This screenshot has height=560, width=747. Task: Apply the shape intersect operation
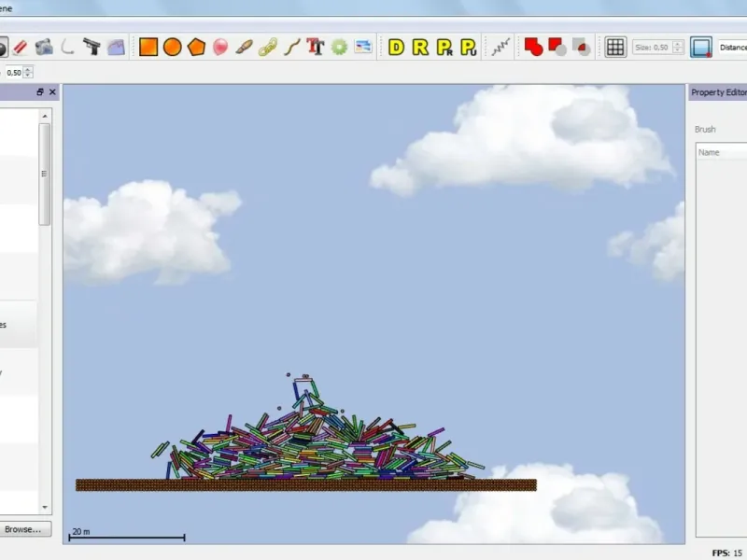click(x=581, y=48)
